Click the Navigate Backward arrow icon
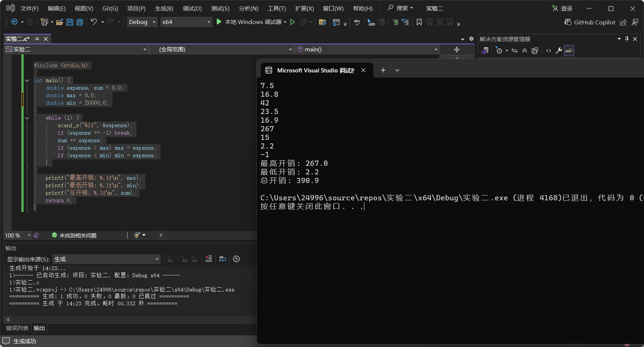644x347 pixels. click(15, 22)
